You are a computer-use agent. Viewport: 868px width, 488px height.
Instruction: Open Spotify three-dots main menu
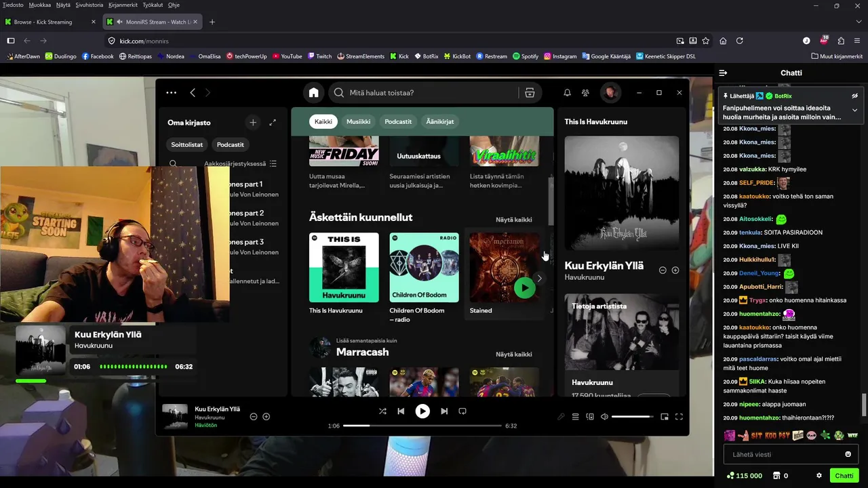tap(171, 93)
